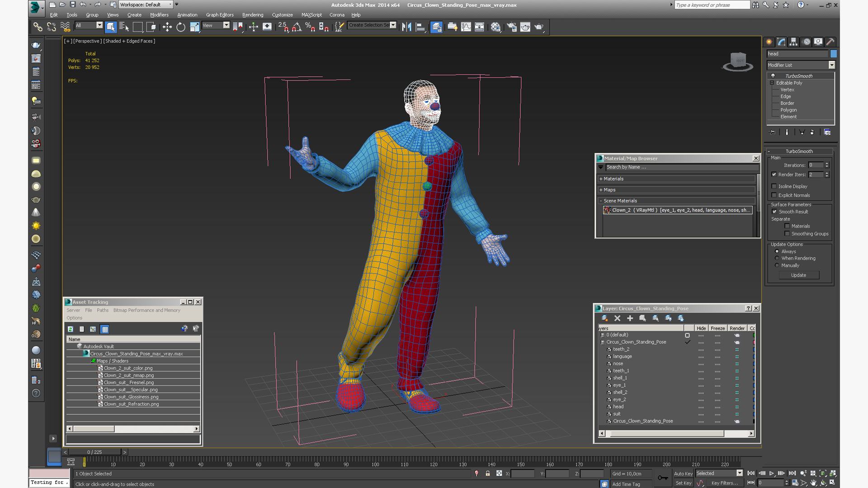Open the Render Setup icon
The width and height of the screenshot is (868, 488).
512,27
